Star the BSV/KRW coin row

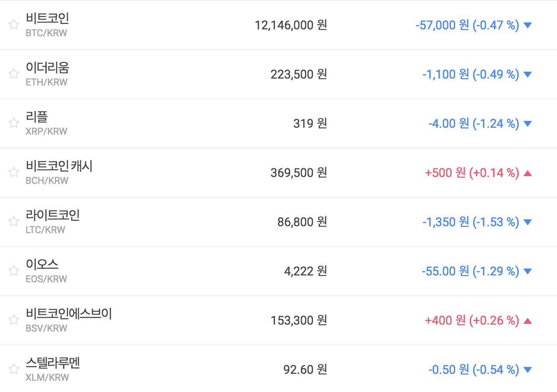click(x=14, y=320)
